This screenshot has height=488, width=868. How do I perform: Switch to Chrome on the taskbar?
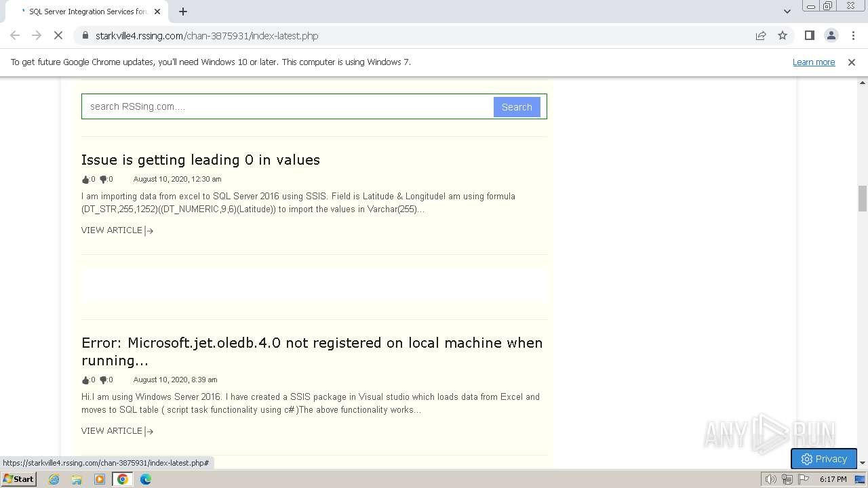click(123, 479)
